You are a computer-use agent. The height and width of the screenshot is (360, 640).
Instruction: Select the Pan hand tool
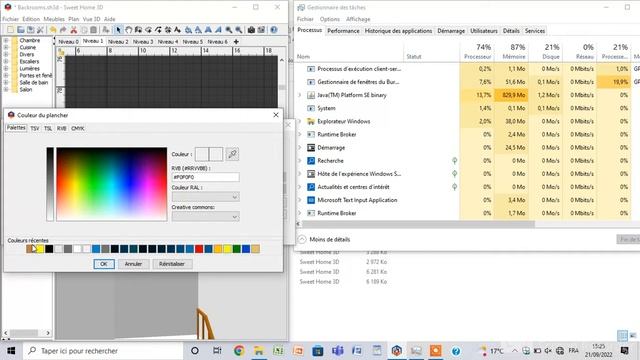pos(129,30)
